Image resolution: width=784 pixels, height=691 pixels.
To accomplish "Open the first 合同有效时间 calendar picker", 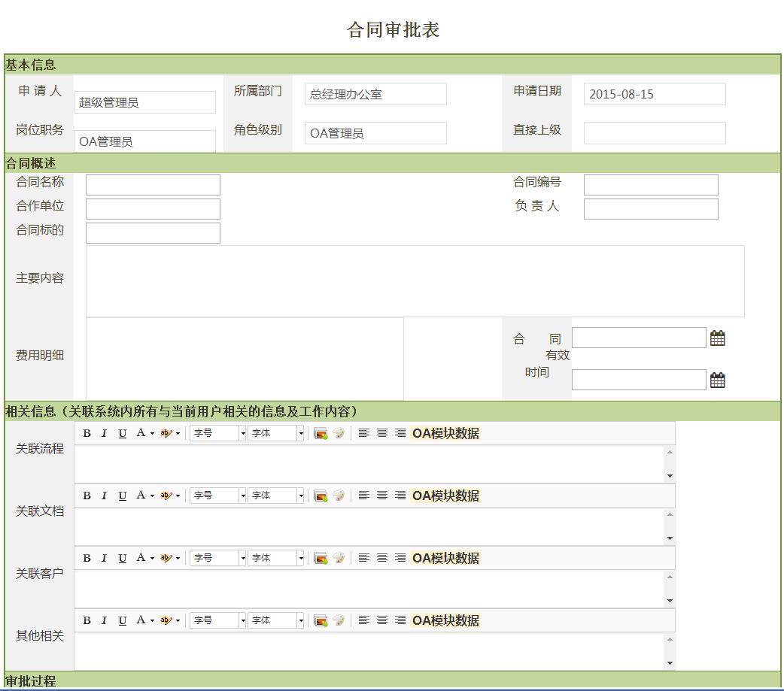I will 717,338.
